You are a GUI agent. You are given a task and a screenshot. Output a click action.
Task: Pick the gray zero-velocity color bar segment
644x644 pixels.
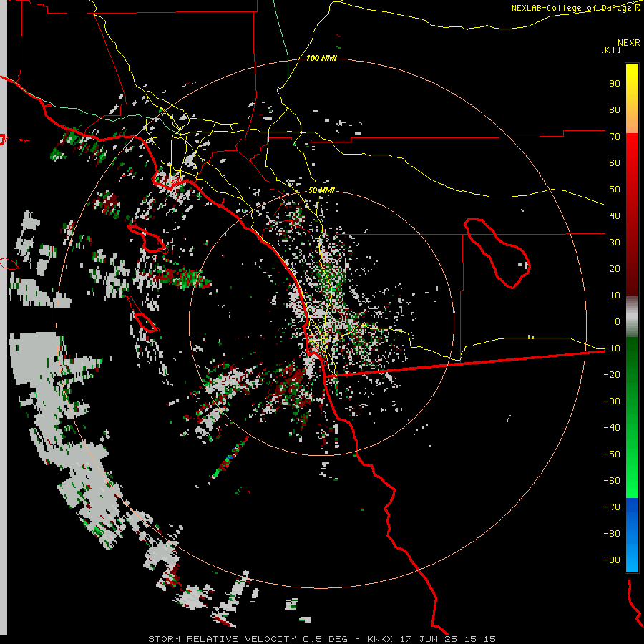pyautogui.click(x=632, y=317)
